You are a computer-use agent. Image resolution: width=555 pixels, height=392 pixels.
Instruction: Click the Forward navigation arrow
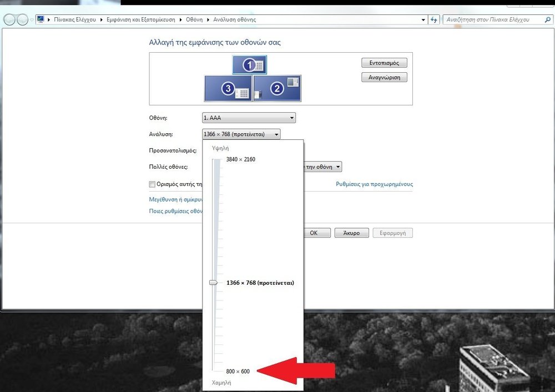coord(22,20)
